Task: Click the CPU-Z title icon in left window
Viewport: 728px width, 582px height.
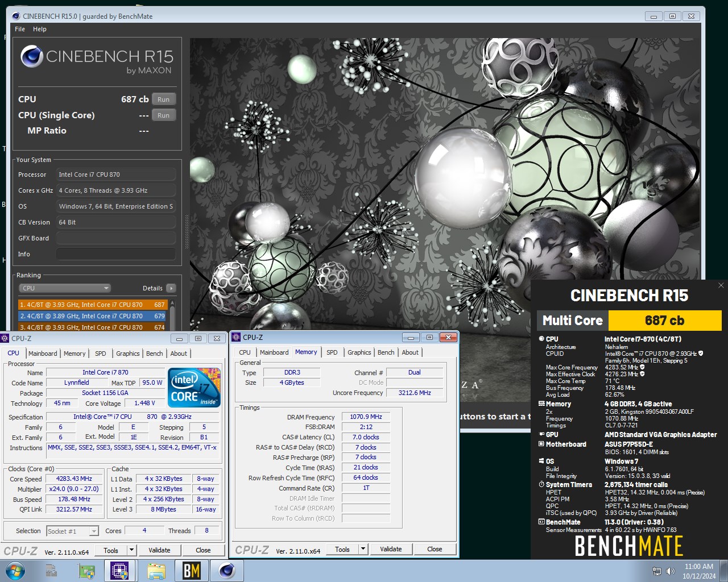Action: coord(5,338)
